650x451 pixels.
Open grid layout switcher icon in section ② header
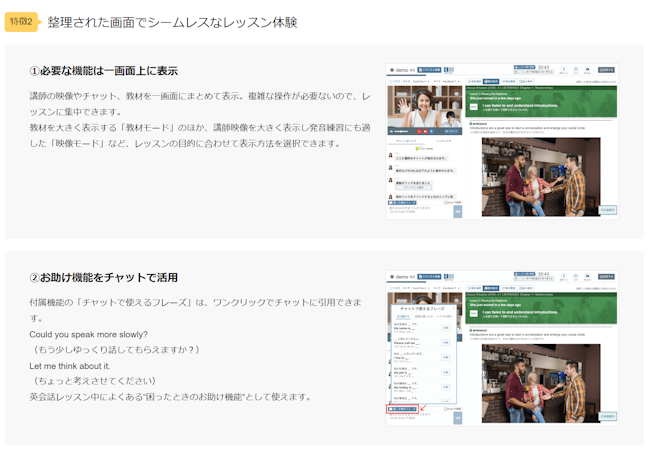[449, 276]
